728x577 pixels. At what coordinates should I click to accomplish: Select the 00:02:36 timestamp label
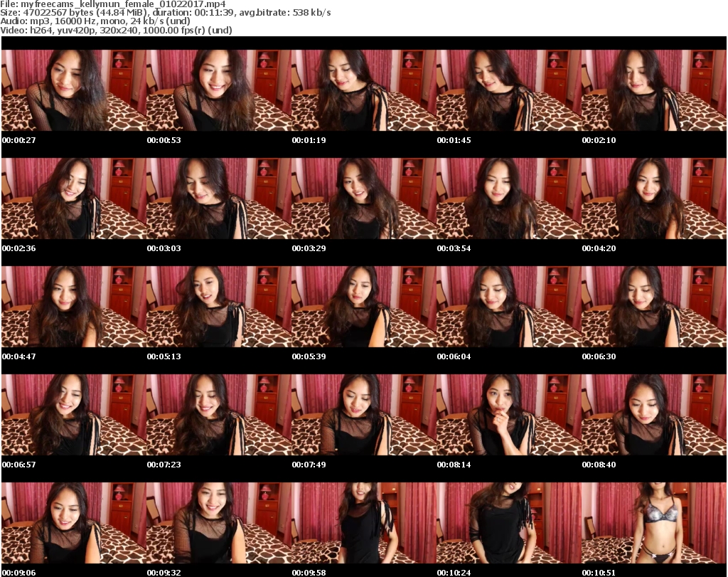(x=19, y=248)
